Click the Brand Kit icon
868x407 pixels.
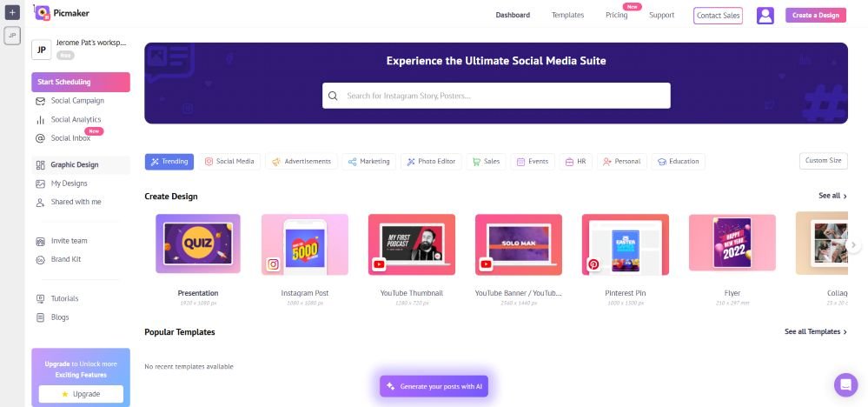(x=41, y=260)
